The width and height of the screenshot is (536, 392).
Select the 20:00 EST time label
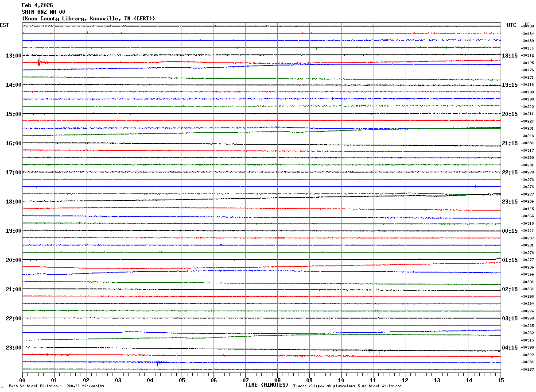pyautogui.click(x=13, y=260)
